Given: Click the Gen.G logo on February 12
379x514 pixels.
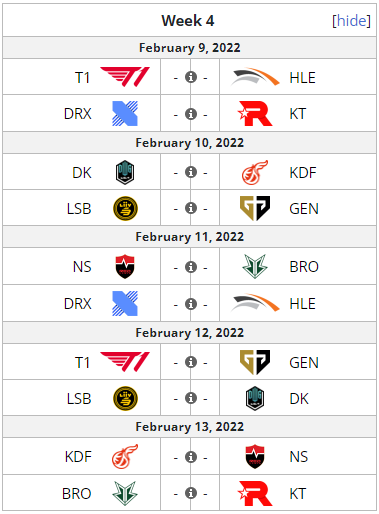Looking at the screenshot, I should 255,362.
